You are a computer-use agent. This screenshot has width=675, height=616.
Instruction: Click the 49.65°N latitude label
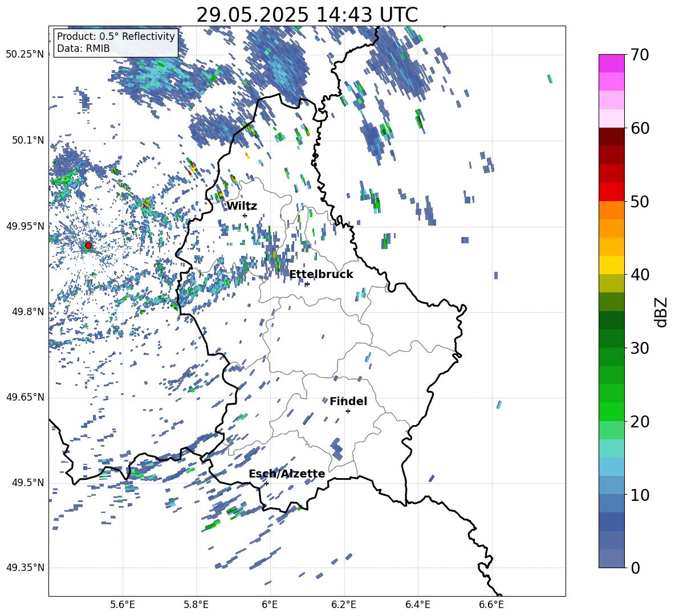pyautogui.click(x=26, y=397)
